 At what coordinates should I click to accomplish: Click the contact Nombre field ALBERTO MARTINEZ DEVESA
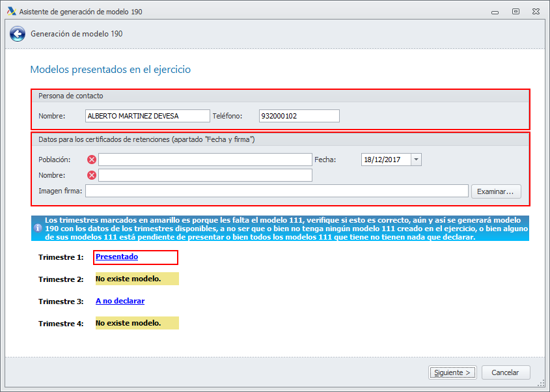(147, 116)
